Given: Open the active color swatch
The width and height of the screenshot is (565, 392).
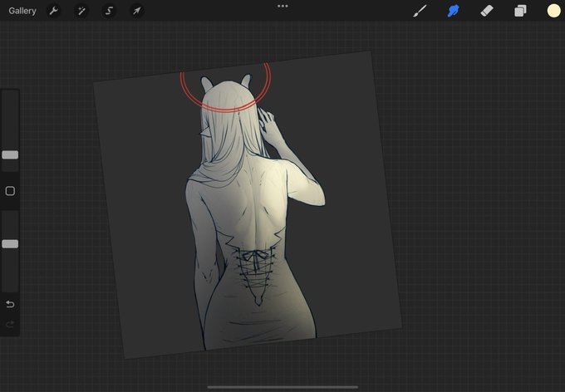Looking at the screenshot, I should pyautogui.click(x=554, y=11).
